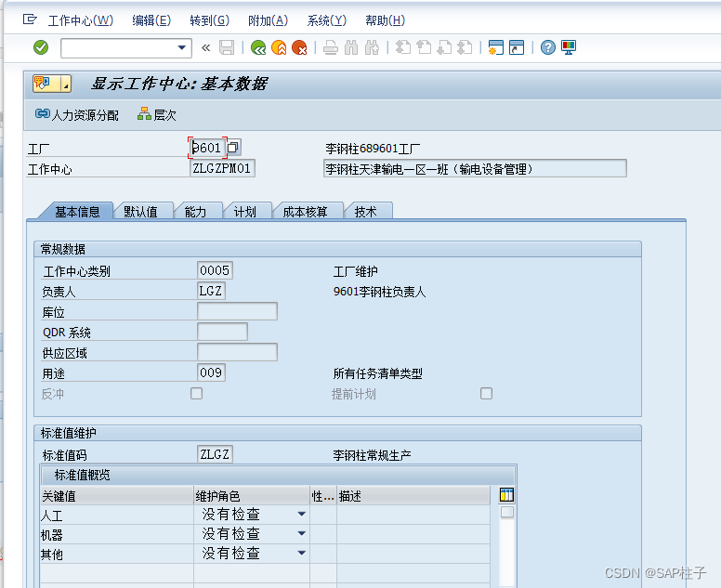
Task: Switch to the 成本核算 tab
Action: click(305, 212)
